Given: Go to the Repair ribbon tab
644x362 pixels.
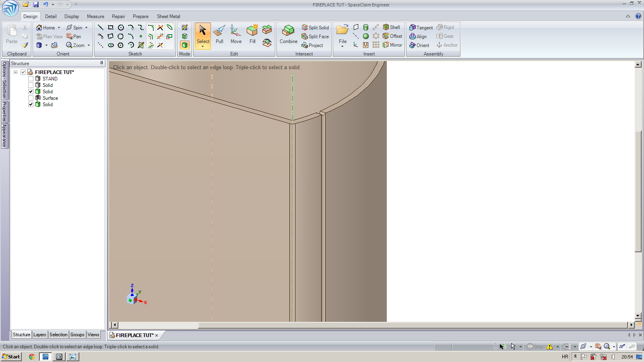Looking at the screenshot, I should [x=118, y=16].
